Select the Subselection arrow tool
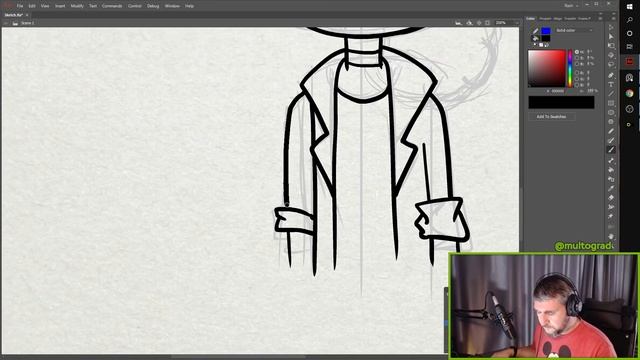 click(611, 37)
